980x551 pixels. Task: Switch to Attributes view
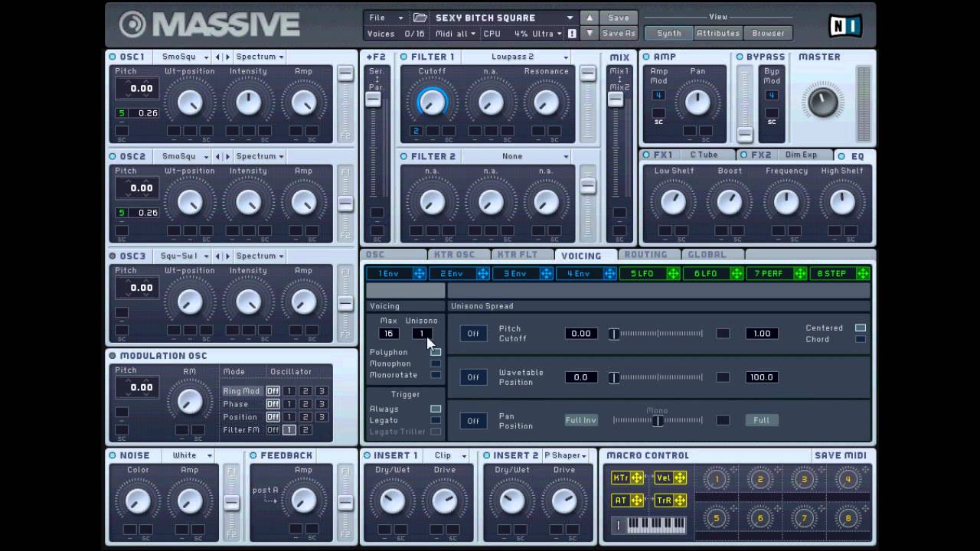click(718, 34)
